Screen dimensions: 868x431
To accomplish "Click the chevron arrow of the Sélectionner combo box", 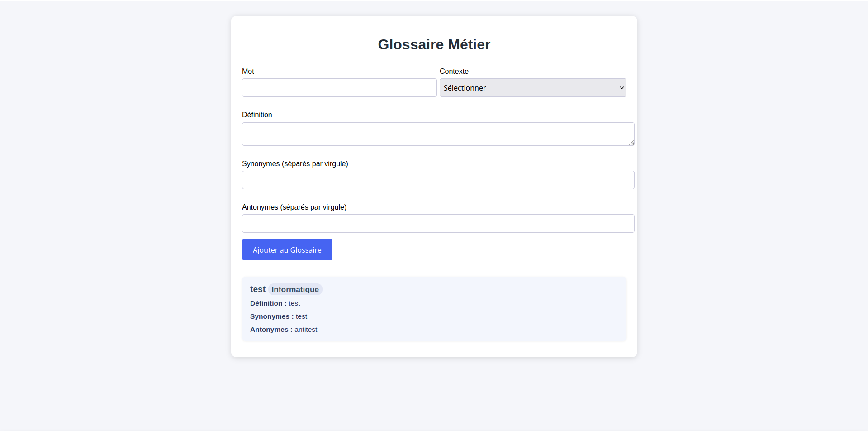I will [x=621, y=88].
